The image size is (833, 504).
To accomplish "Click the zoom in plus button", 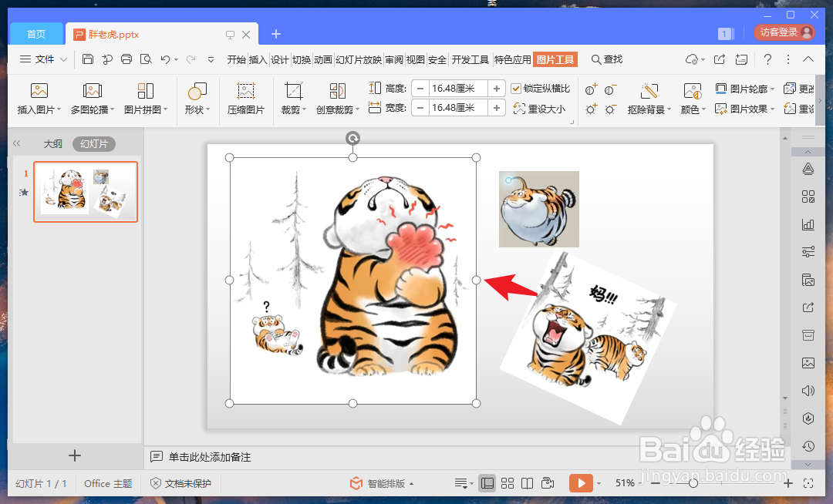I will coord(787,483).
